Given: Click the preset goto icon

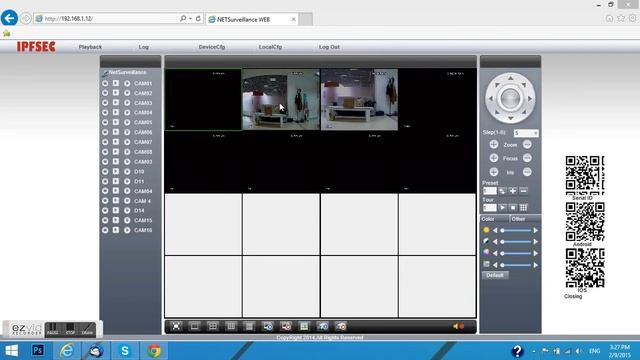Looking at the screenshot, I should (502, 191).
